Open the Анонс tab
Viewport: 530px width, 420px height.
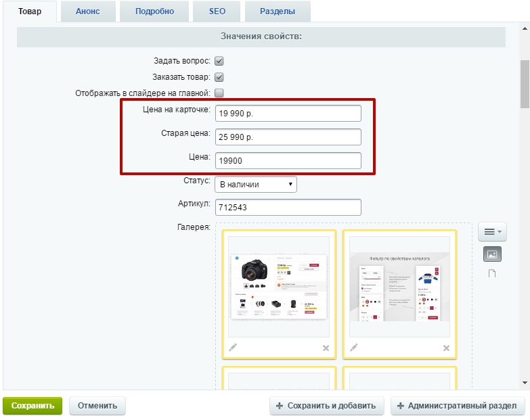88,11
